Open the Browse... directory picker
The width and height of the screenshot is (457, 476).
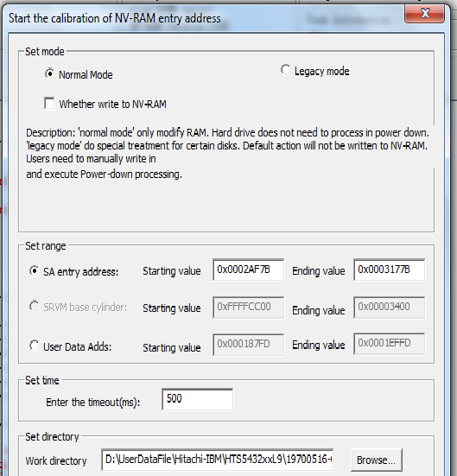click(x=377, y=460)
